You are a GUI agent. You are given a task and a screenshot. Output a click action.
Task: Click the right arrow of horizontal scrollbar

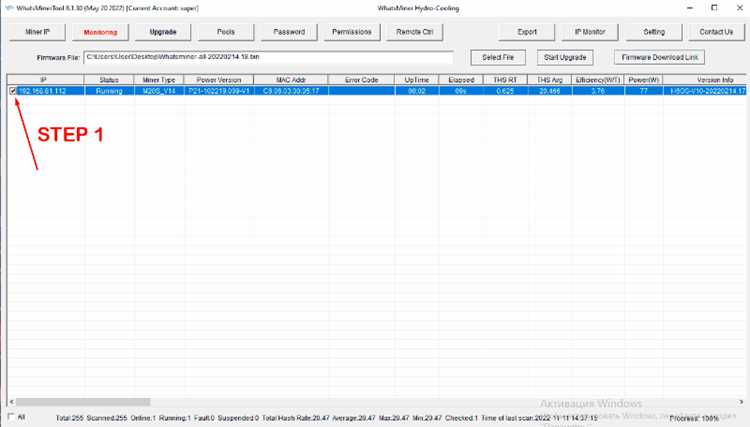741,402
